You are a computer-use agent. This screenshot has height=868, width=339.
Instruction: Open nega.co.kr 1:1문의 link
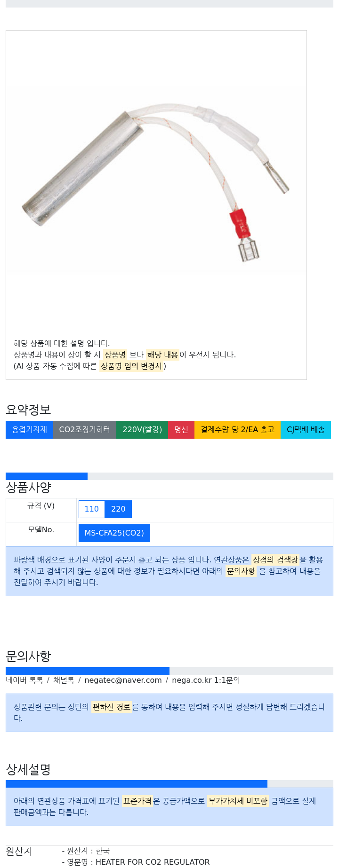coord(206,680)
